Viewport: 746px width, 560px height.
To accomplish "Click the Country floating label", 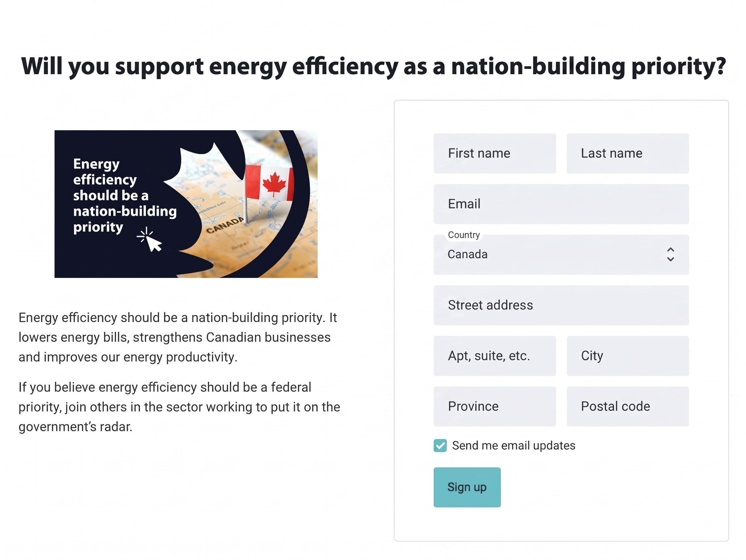I will pyautogui.click(x=464, y=235).
